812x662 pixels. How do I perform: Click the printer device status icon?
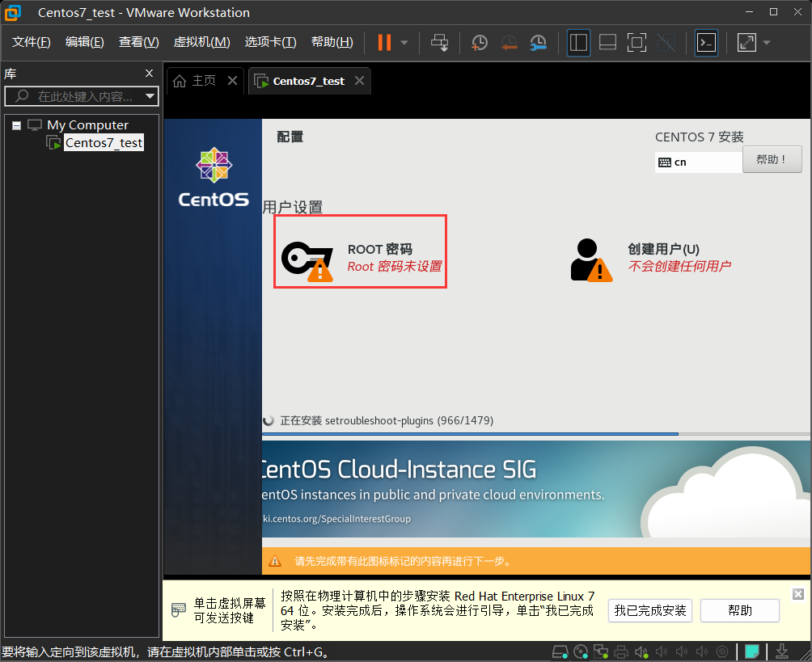[621, 651]
